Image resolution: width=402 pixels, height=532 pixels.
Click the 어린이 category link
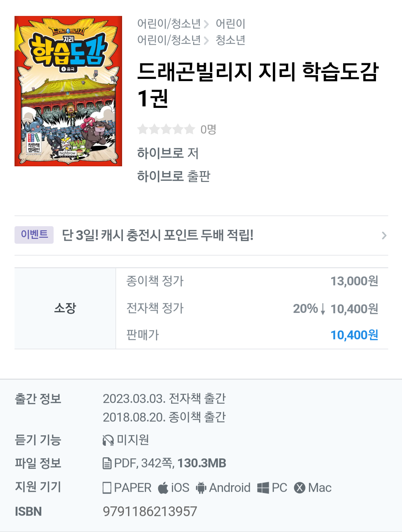point(230,24)
